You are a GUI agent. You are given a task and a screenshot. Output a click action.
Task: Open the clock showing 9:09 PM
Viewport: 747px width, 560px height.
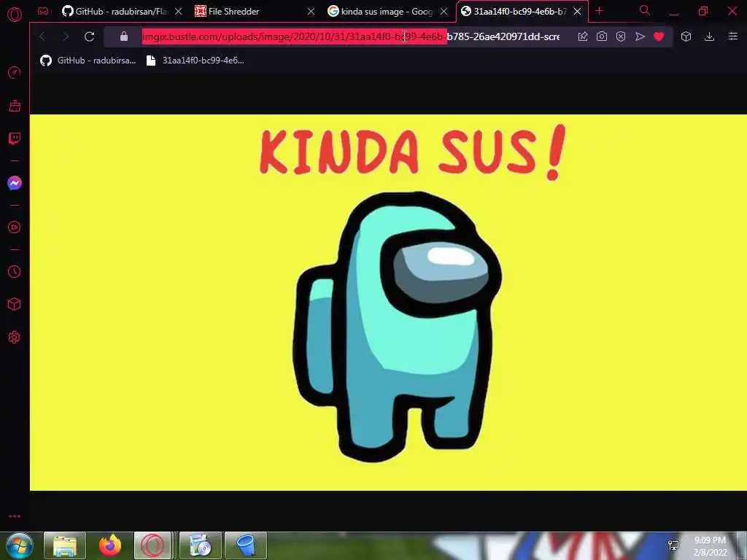pos(710,546)
